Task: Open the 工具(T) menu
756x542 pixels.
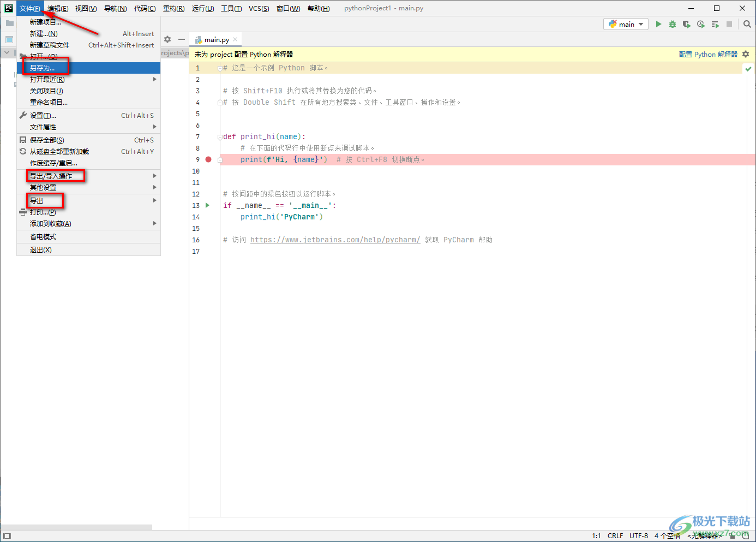Action: (231, 8)
